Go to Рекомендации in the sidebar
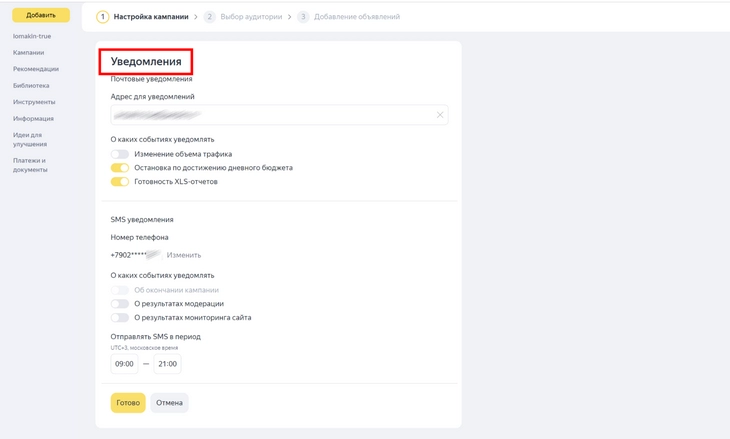The image size is (730, 439). [x=36, y=69]
